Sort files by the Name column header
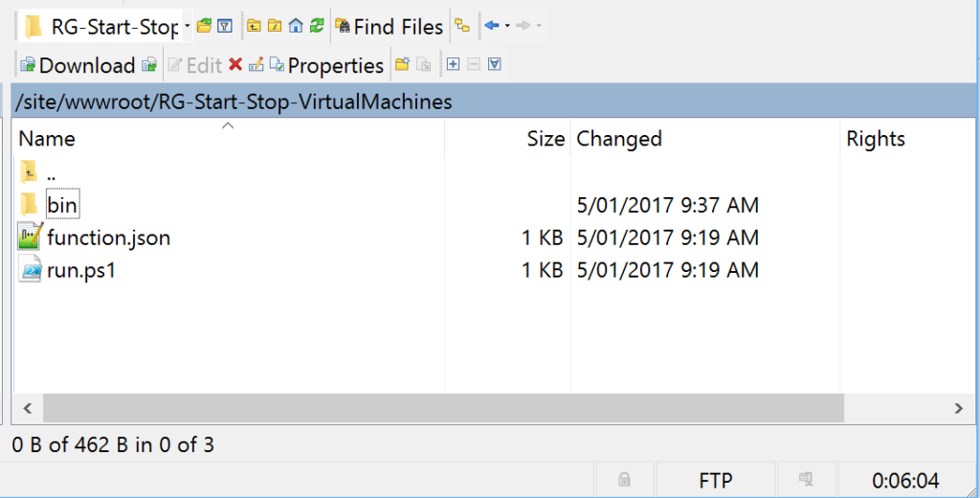This screenshot has width=980, height=498. tap(47, 139)
